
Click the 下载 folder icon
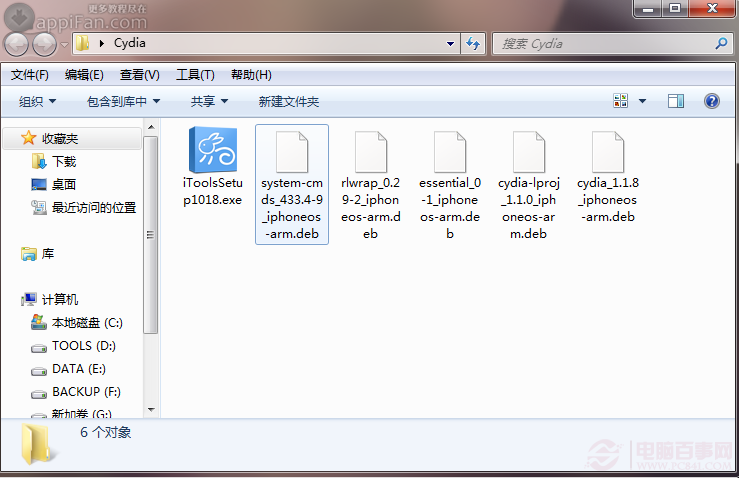point(39,161)
